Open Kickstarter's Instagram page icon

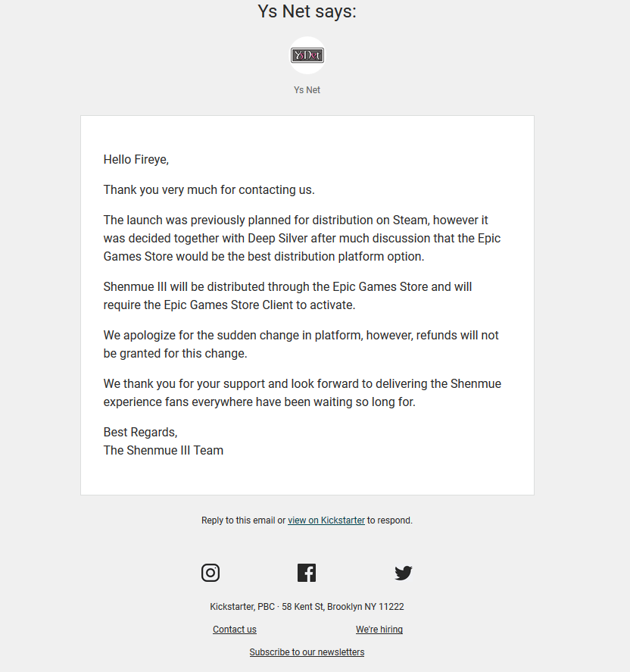[211, 573]
